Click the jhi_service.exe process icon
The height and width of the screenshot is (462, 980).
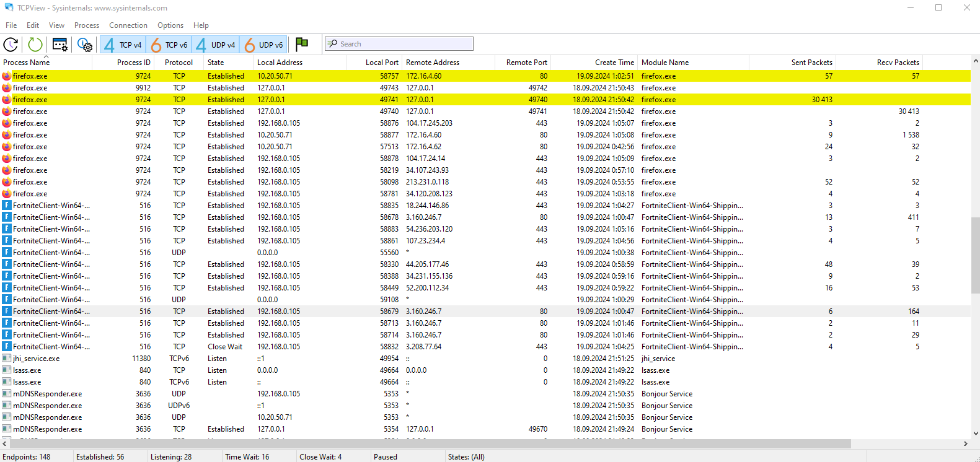coord(6,359)
